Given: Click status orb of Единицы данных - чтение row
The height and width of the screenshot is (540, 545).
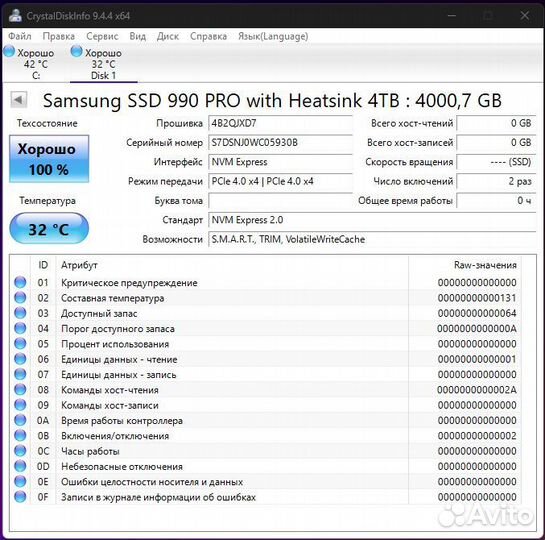Looking at the screenshot, I should click(20, 359).
